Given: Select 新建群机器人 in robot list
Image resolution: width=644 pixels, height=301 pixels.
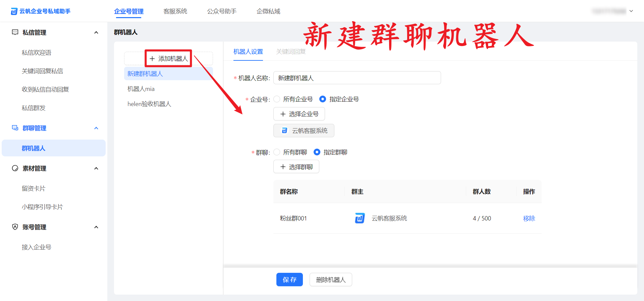Looking at the screenshot, I should pos(168,73).
